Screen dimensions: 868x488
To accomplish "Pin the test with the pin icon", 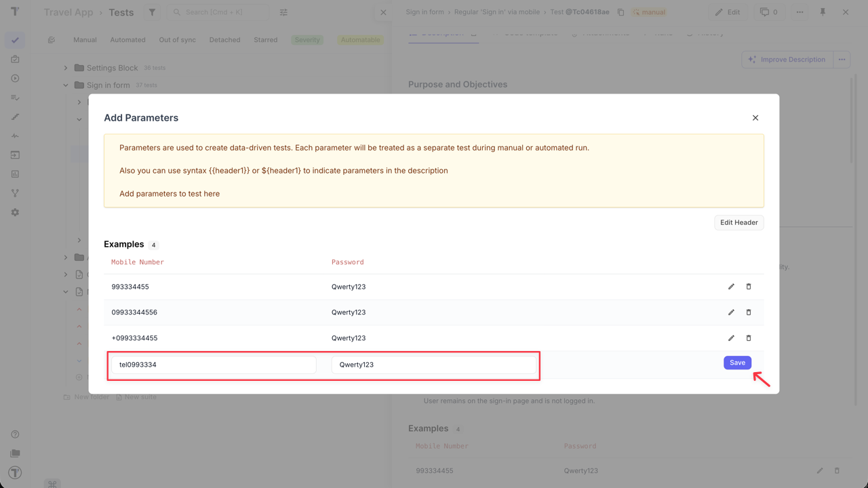I will pos(822,12).
